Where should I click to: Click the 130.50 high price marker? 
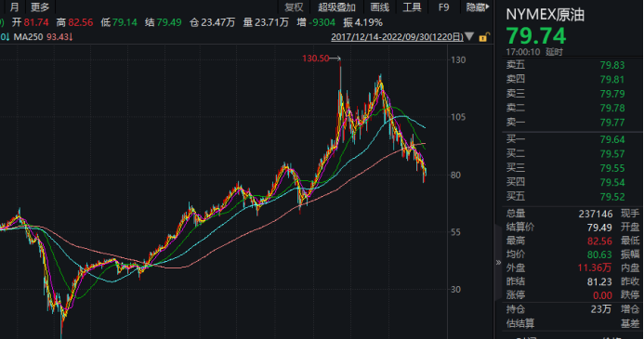coord(315,59)
